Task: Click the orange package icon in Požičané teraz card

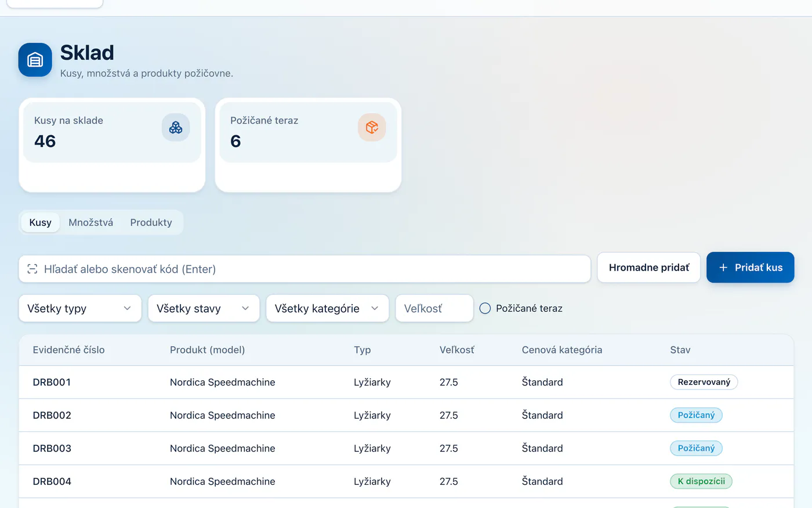Action: tap(372, 127)
